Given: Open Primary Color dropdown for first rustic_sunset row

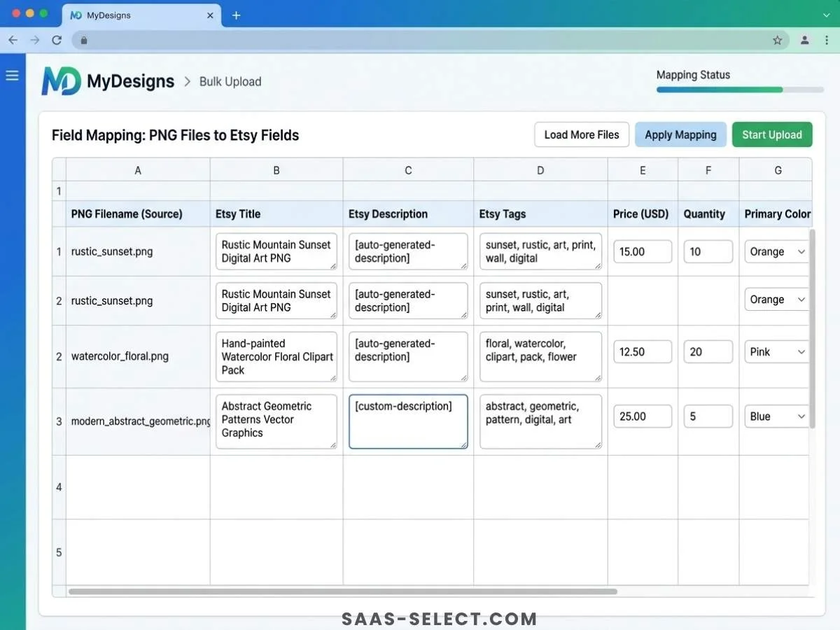Looking at the screenshot, I should click(x=777, y=252).
